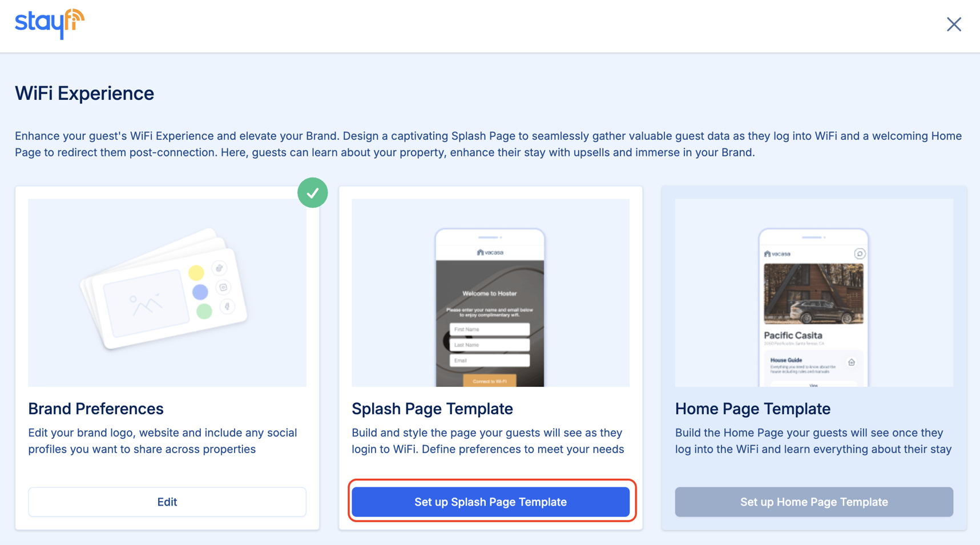This screenshot has width=980, height=545.
Task: Click the Splash Page Template heading
Action: (x=432, y=409)
